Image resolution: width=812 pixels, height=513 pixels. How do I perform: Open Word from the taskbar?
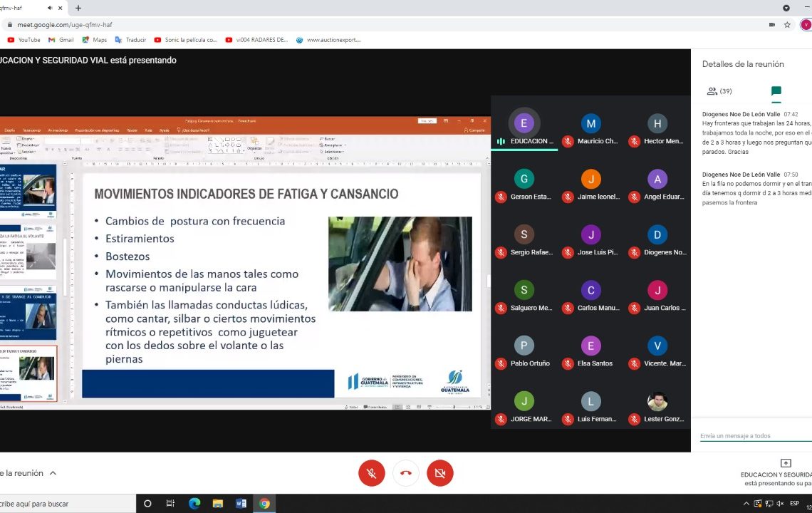point(241,504)
